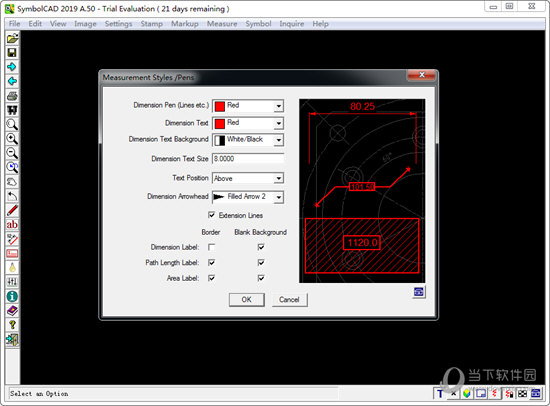Toggle Blank Background for Path Length Label
The width and height of the screenshot is (550, 406).
pyautogui.click(x=261, y=263)
